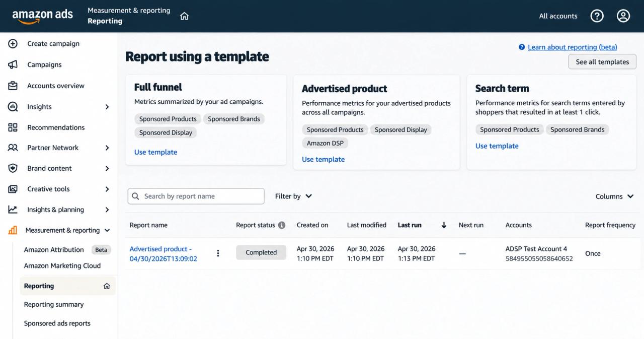Screen dimensions: 644x339
Task: Open Amazon Marketing Cloud in sidebar
Action: click(62, 266)
